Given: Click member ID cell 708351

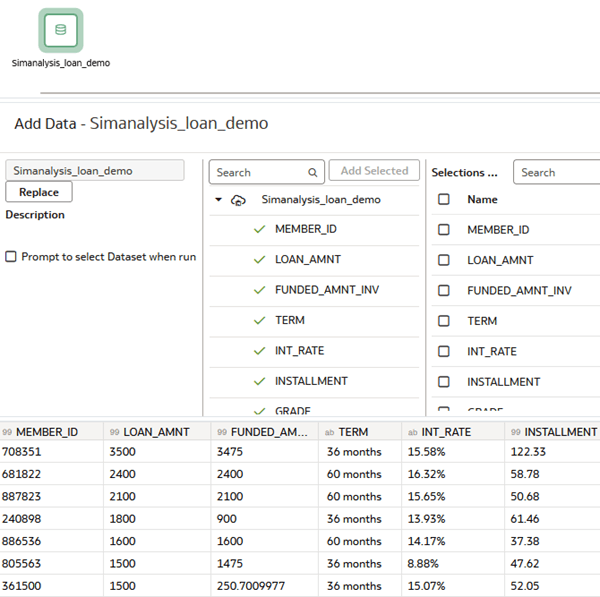Looking at the screenshot, I should pyautogui.click(x=51, y=452).
